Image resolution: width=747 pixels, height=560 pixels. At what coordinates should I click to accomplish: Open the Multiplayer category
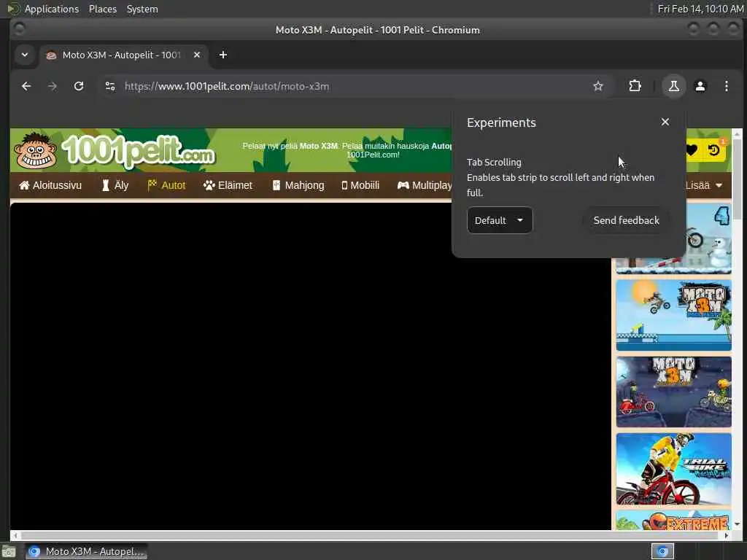point(425,185)
